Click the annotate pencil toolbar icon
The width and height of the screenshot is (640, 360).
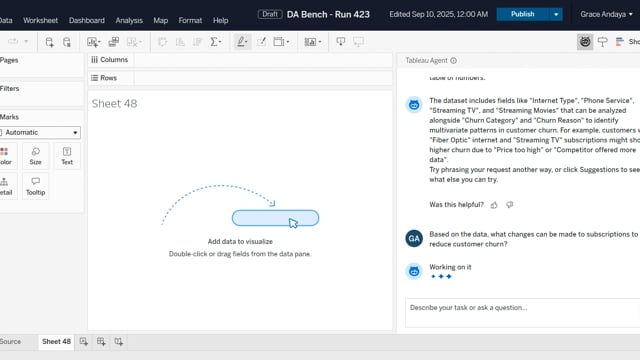[x=262, y=42]
